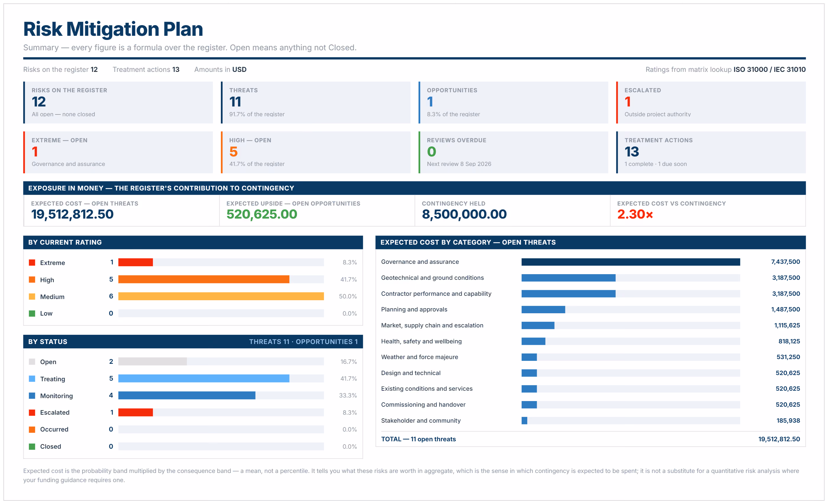Click the Planning and approvals label
This screenshot has height=504, width=828.
point(414,309)
